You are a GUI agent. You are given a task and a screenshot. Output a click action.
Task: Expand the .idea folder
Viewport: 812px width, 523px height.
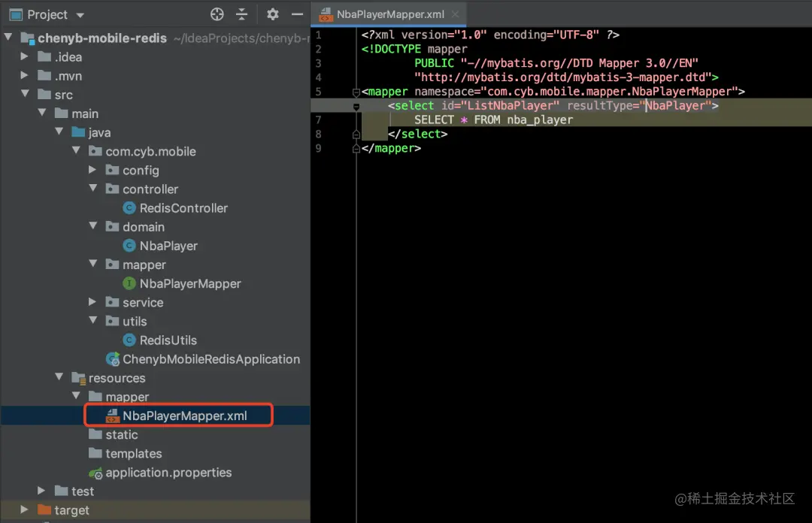click(24, 56)
